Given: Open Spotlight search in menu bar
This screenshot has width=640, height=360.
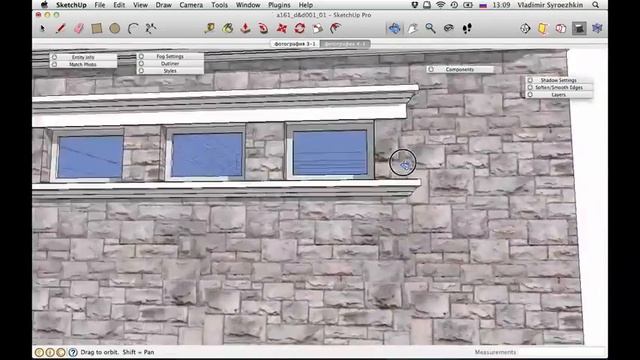Looking at the screenshot, I should coord(596,5).
